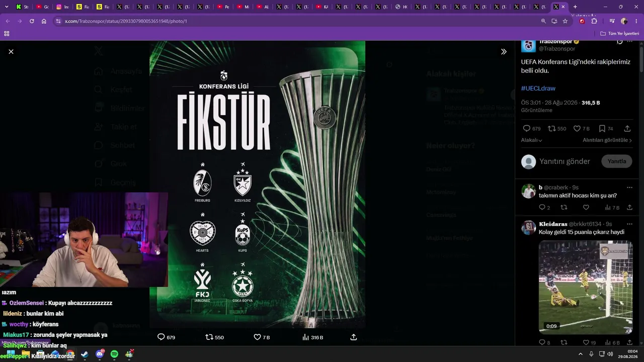Open Discord from the taskbar
The width and height of the screenshot is (644, 362).
100,354
